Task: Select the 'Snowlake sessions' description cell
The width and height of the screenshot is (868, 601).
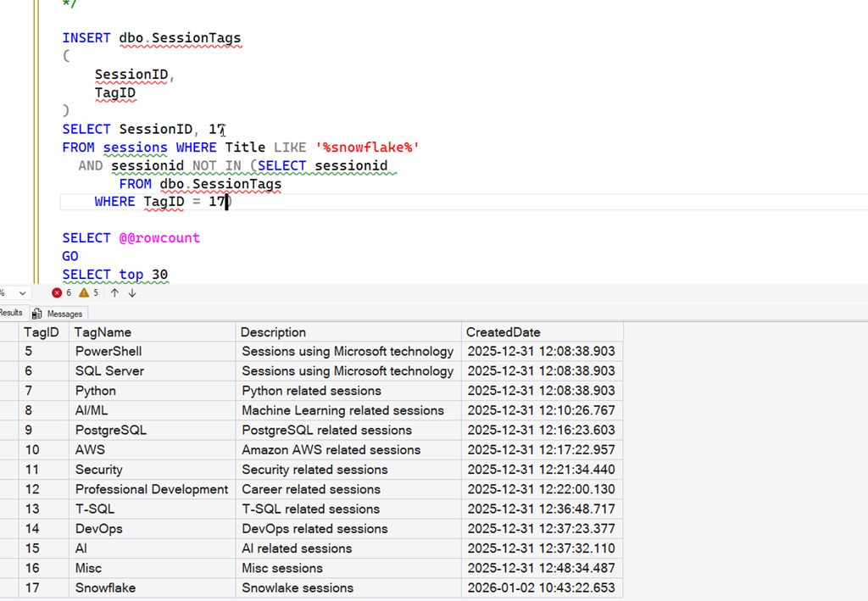Action: tap(298, 587)
